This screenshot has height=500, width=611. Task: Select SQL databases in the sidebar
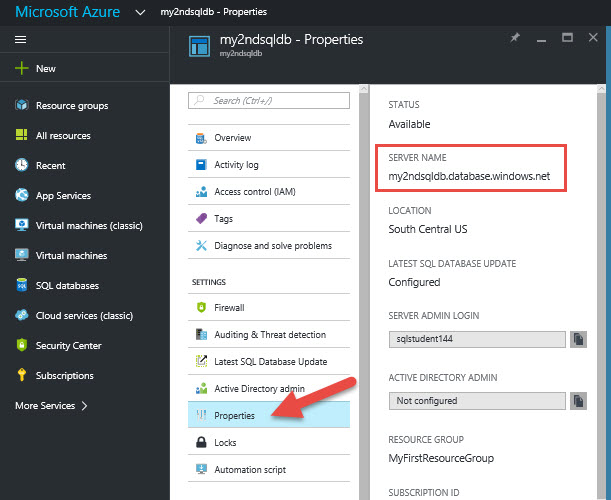click(67, 286)
